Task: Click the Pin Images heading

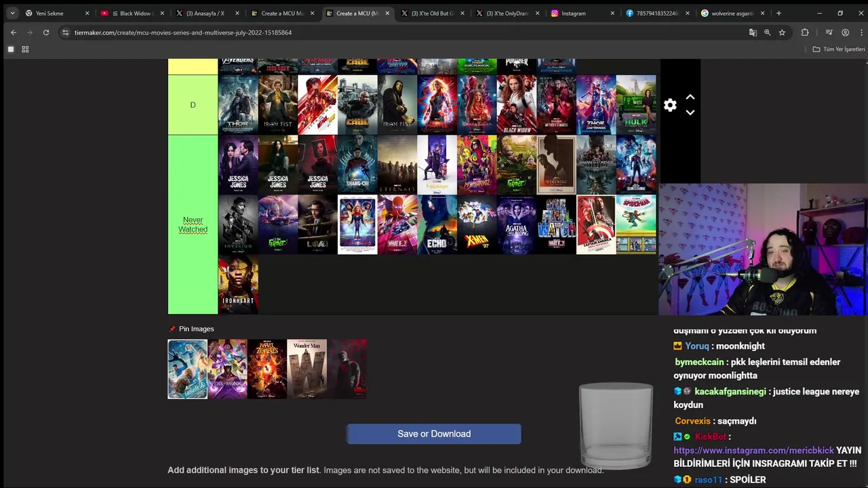Action: coord(196,329)
